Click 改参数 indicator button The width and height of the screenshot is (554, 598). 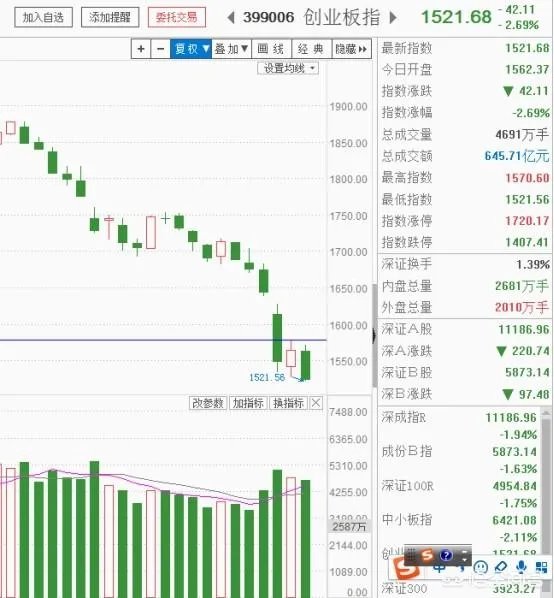pyautogui.click(x=208, y=403)
